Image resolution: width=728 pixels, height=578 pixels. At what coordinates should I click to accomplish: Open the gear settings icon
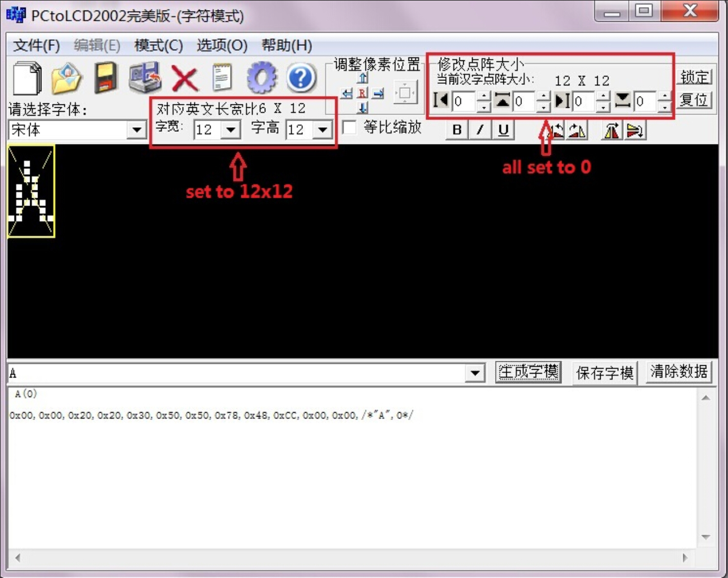tap(261, 78)
